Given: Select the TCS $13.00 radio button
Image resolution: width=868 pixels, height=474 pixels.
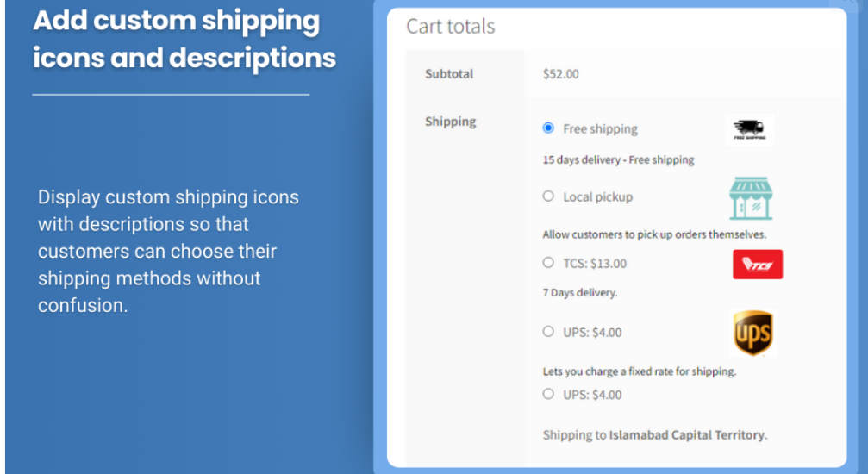Looking at the screenshot, I should [x=548, y=263].
